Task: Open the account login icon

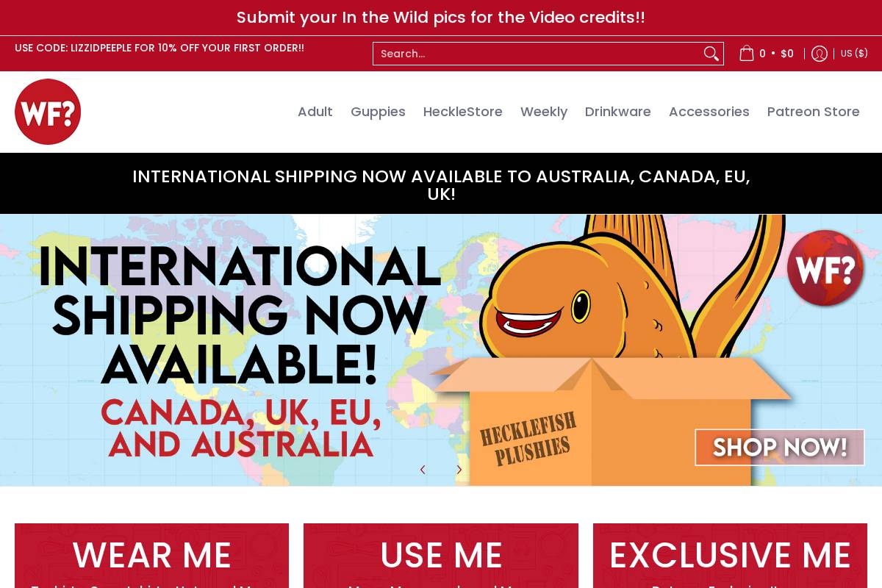Action: point(820,54)
